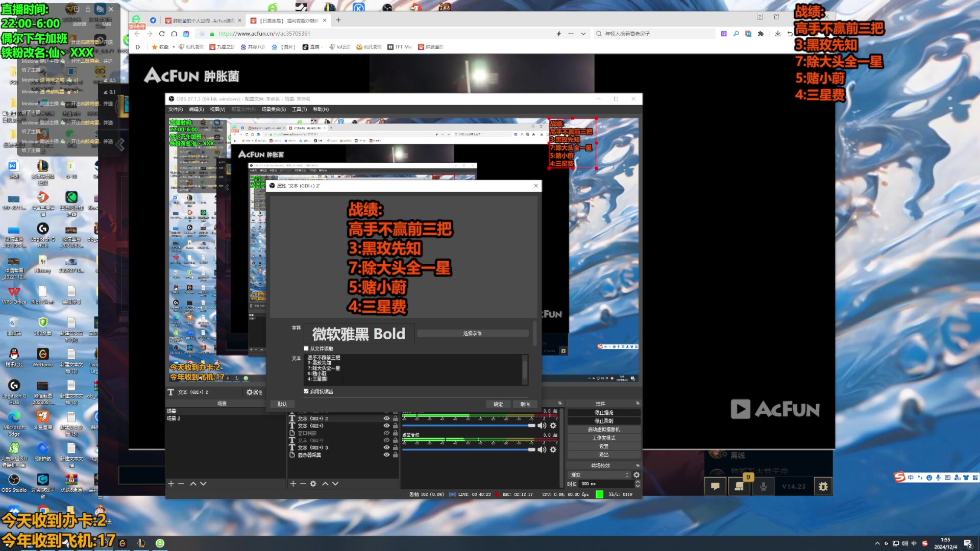Uncheck the 启用抗锯齿 checkbox

[x=306, y=392]
